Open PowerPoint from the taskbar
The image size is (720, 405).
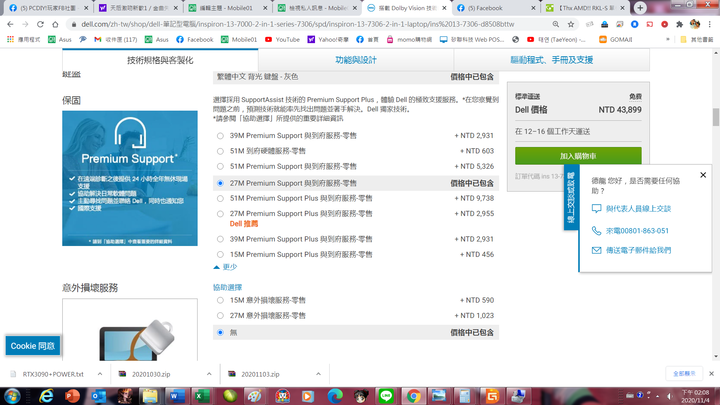(x=72, y=396)
